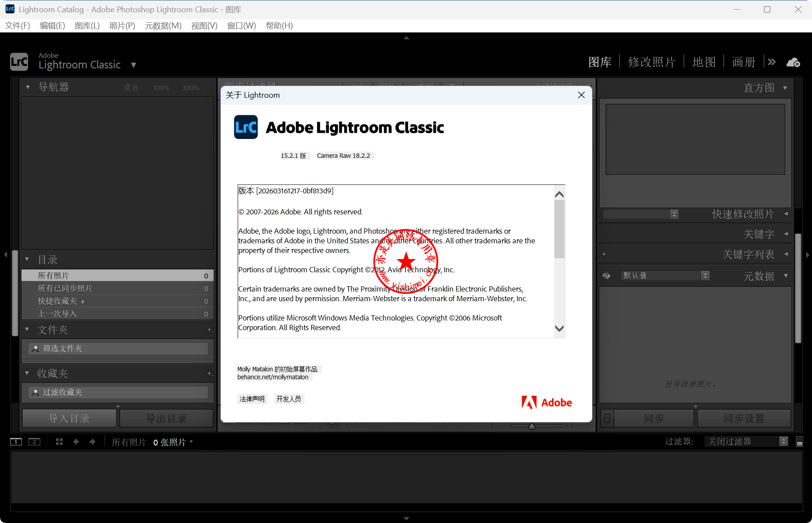
Task: Open the 照片(P) menu
Action: [122, 25]
